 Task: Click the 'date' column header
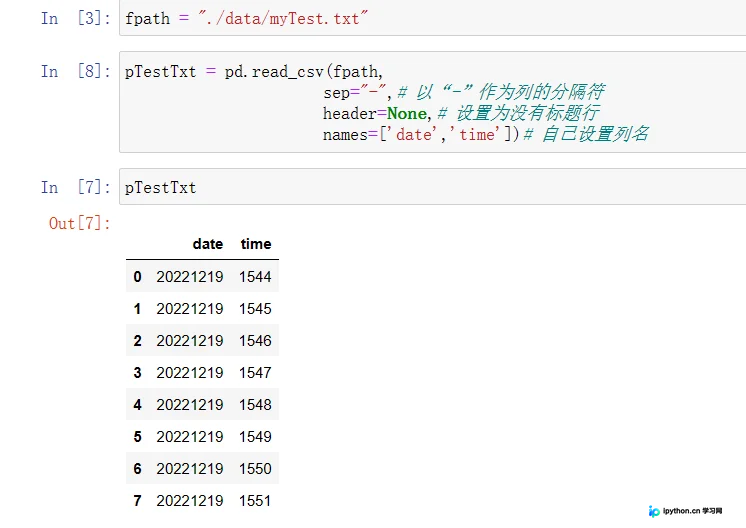pos(208,244)
